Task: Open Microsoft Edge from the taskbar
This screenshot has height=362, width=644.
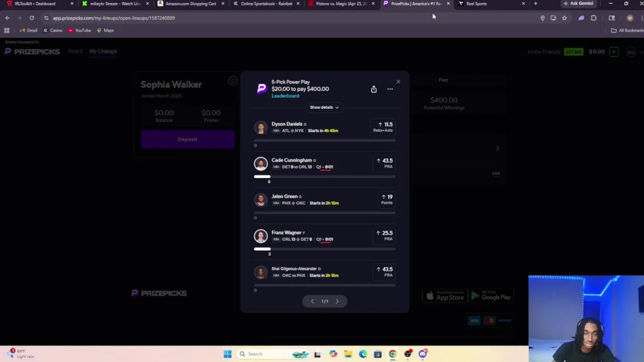Action: (x=363, y=354)
